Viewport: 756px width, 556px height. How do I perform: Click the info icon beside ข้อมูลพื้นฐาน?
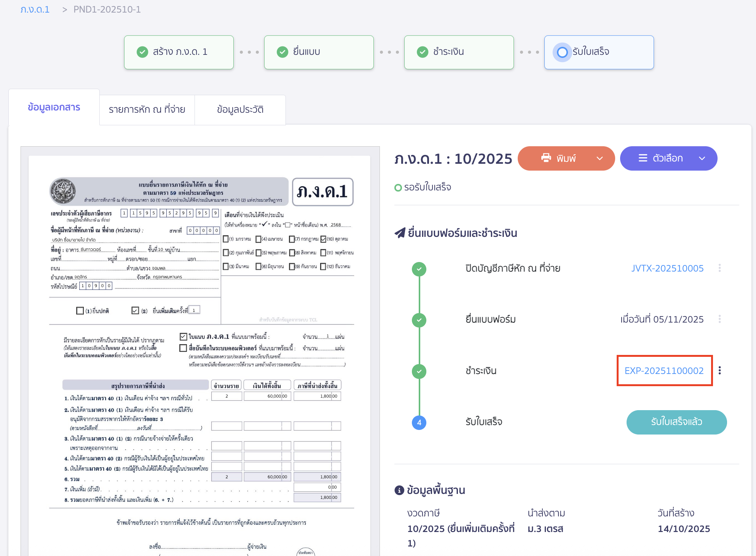[399, 490]
